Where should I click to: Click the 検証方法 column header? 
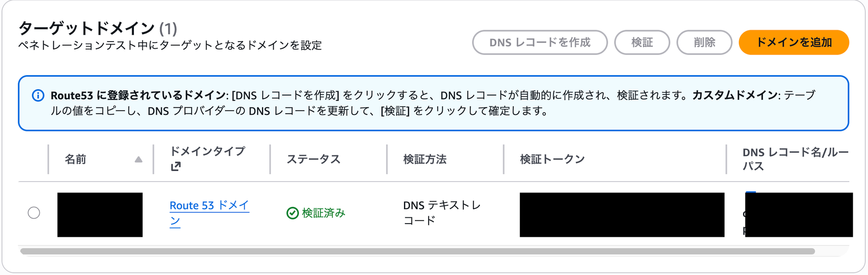coord(425,160)
